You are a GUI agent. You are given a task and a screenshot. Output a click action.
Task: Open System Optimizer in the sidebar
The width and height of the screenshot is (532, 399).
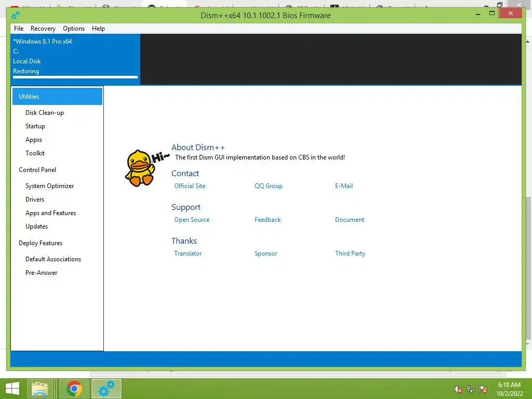tap(49, 186)
